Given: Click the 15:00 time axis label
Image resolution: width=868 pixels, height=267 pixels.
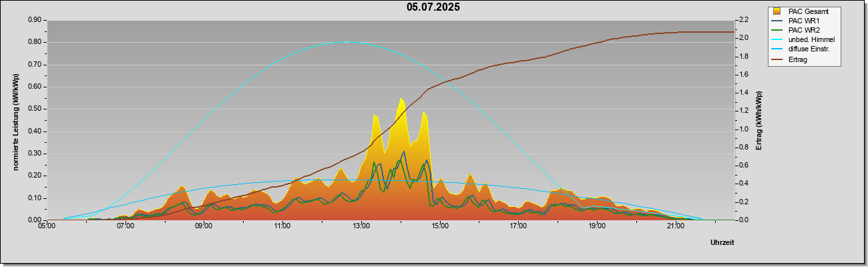Looking at the screenshot, I should tap(440, 226).
